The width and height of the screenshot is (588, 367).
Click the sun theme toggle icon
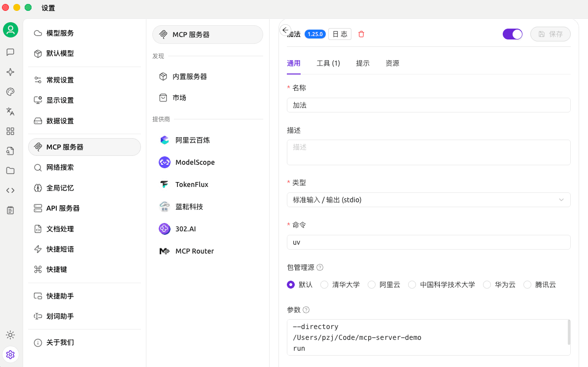pyautogui.click(x=10, y=335)
